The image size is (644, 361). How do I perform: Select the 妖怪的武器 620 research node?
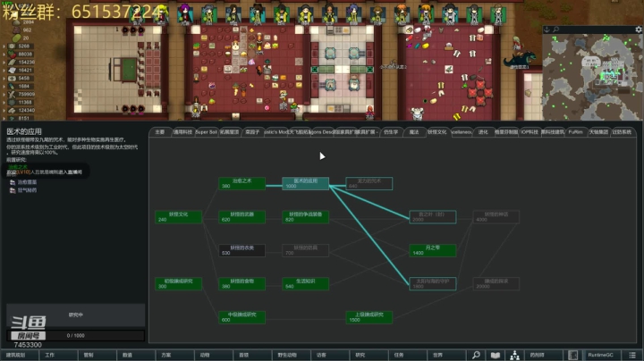[x=241, y=217]
